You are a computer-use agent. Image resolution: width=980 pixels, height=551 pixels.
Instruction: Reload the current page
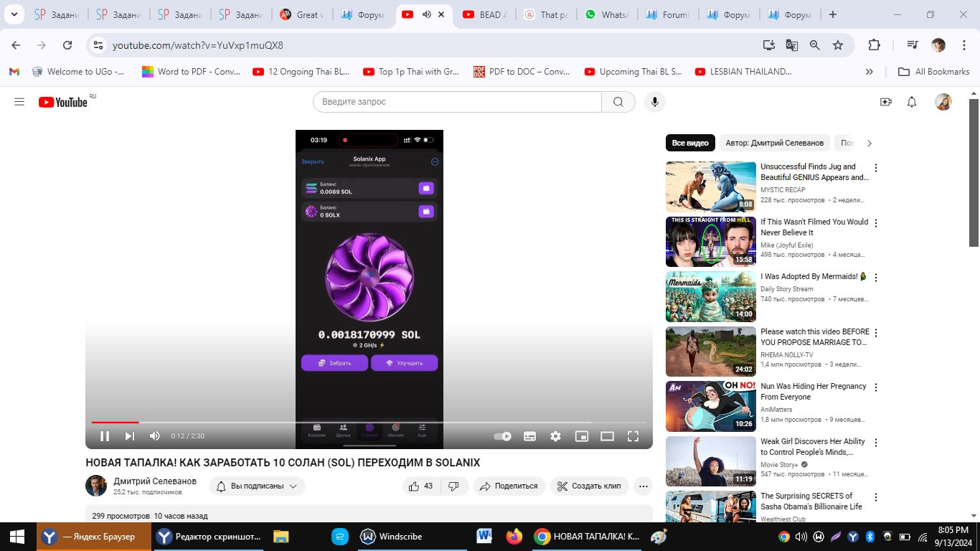click(67, 45)
